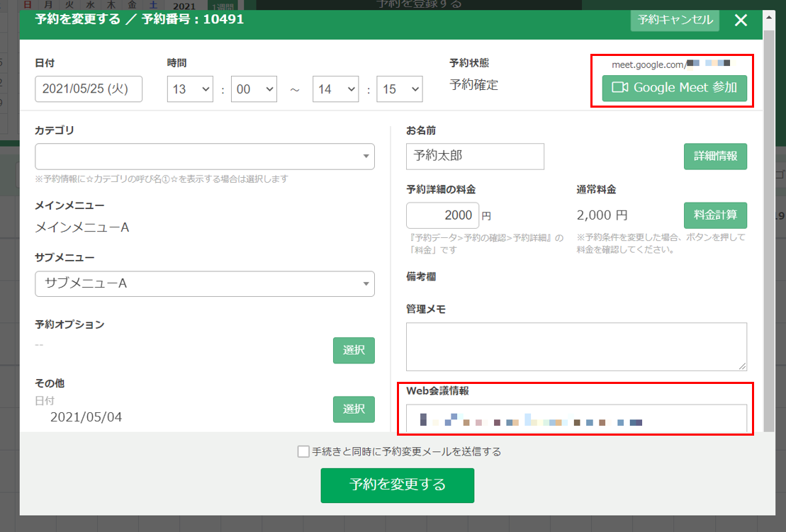
Task: Open the start hour dropdown showing 13
Action: [190, 89]
